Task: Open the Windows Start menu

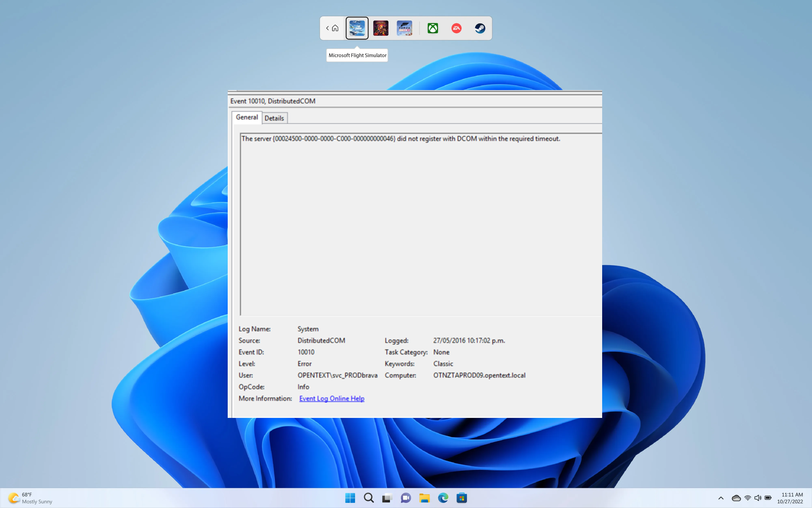Action: click(350, 498)
